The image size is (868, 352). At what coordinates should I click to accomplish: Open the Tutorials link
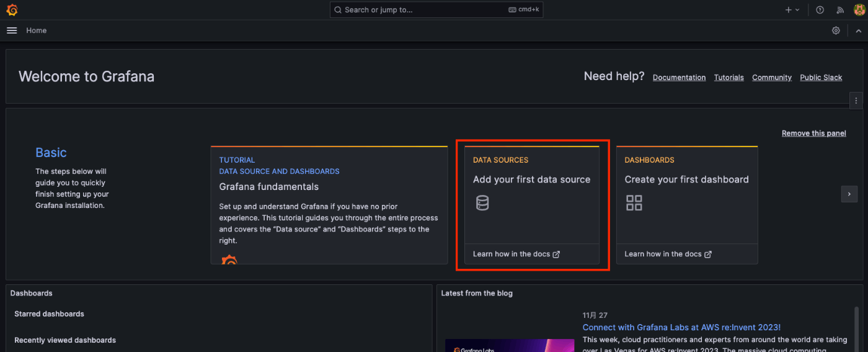coord(728,78)
